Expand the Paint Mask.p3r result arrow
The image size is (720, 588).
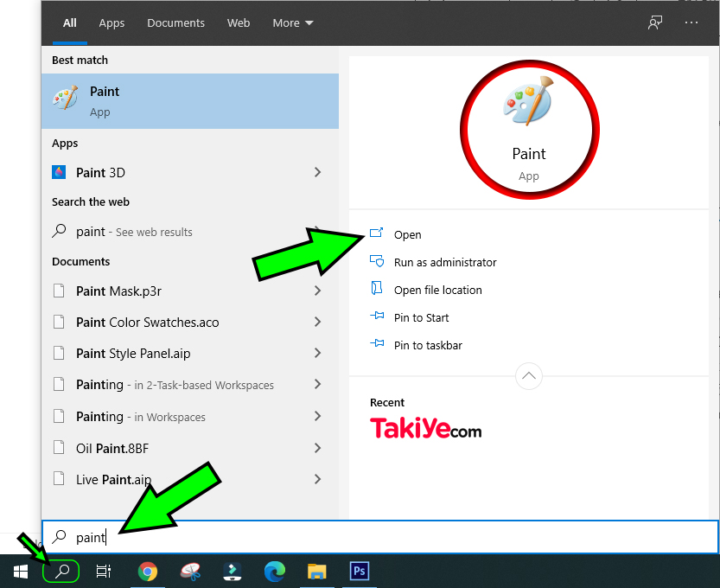[317, 291]
